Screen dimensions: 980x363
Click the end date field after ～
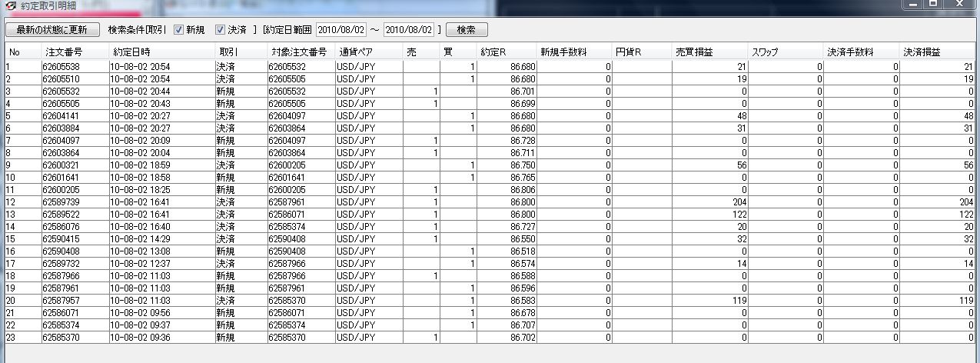coord(409,30)
